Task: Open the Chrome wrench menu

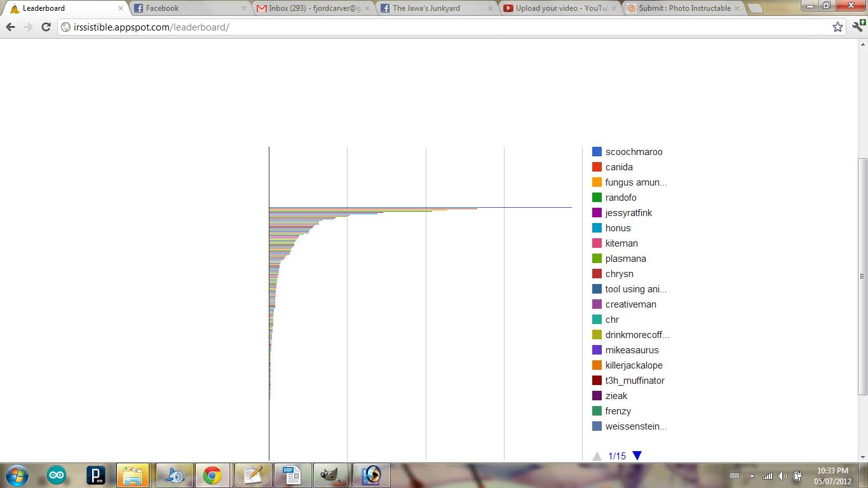Action: [x=858, y=27]
